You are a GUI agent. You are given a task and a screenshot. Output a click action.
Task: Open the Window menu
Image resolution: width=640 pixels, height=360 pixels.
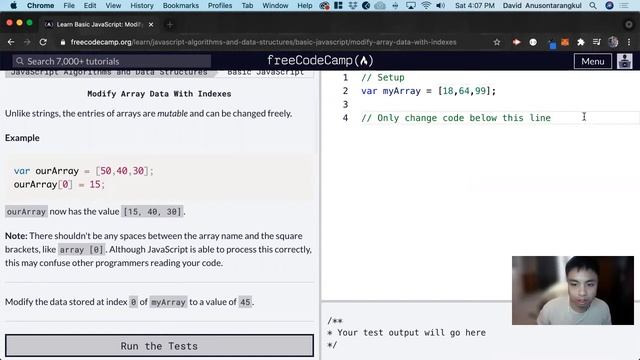275,5
